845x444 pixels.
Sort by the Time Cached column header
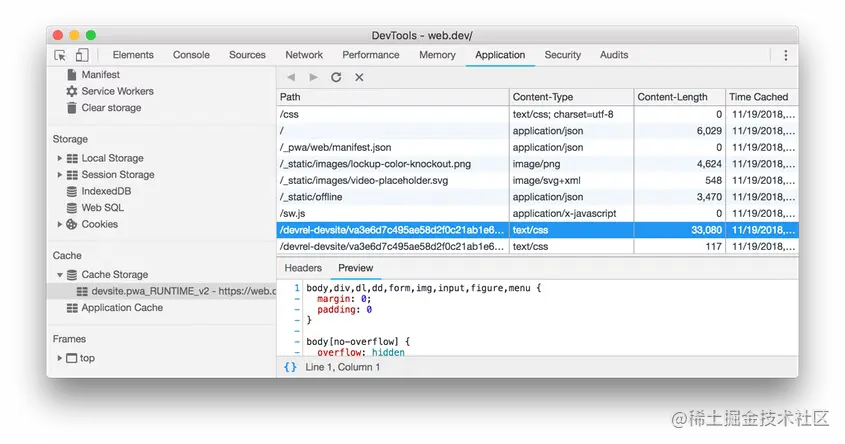(x=762, y=97)
